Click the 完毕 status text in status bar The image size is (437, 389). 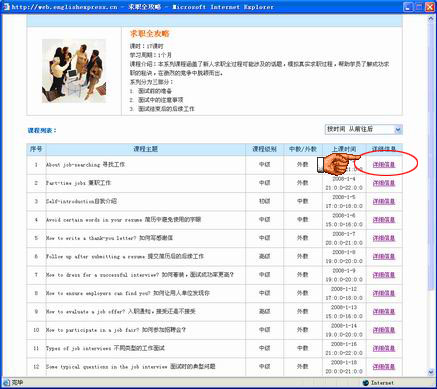tap(17, 383)
